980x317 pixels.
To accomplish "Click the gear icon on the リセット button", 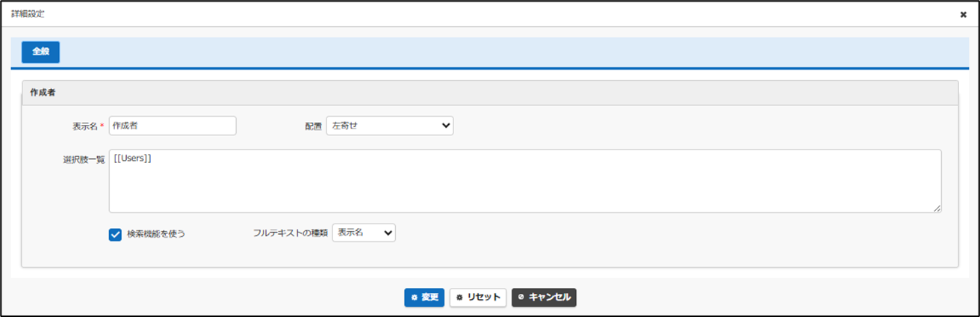I will click(x=459, y=298).
